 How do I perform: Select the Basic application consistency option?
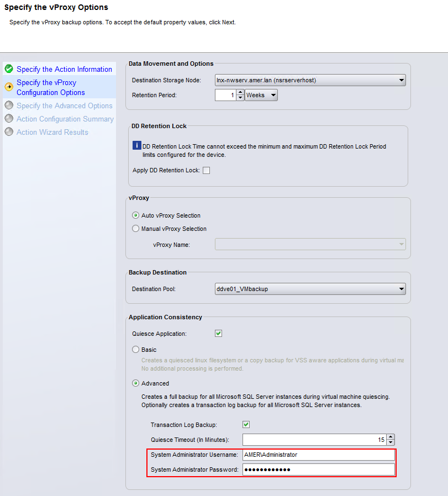135,349
